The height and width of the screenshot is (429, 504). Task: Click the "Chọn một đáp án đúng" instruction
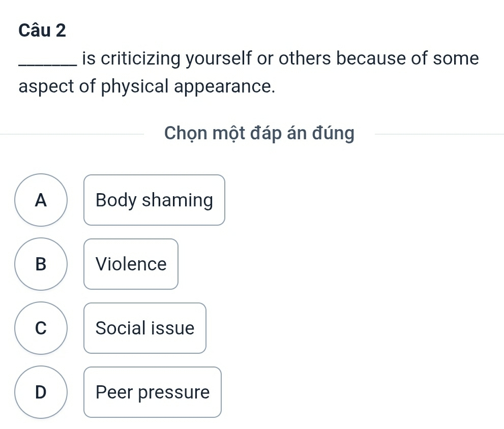click(x=259, y=134)
